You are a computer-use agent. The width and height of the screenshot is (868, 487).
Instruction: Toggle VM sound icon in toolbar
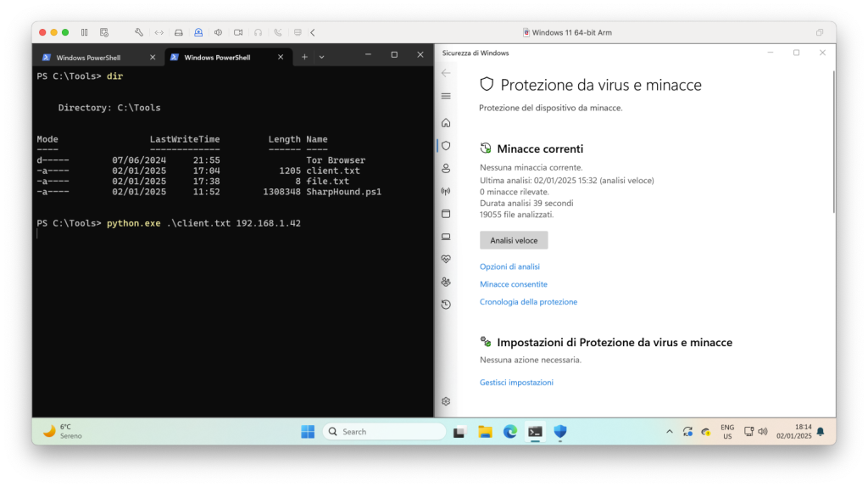click(x=218, y=32)
